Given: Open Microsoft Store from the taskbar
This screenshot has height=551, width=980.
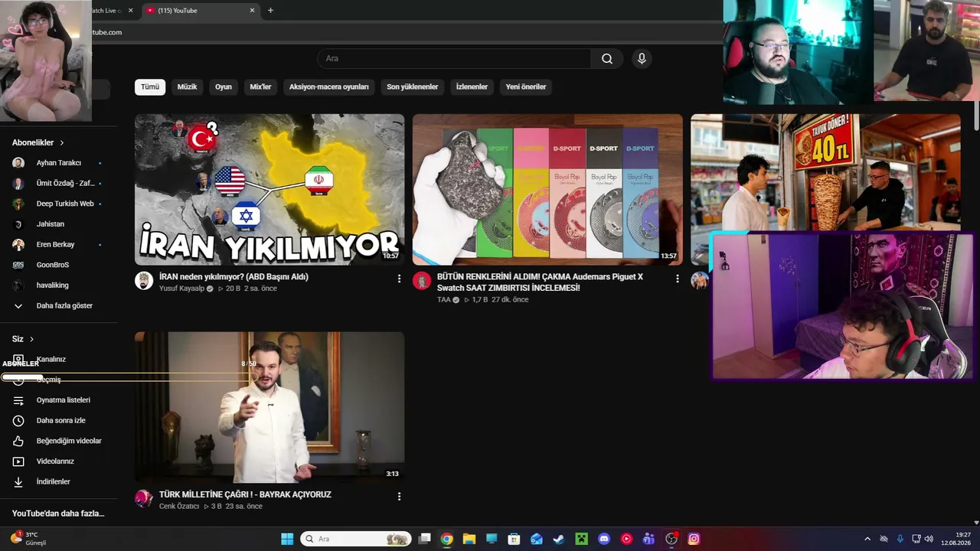Looking at the screenshot, I should click(x=514, y=539).
